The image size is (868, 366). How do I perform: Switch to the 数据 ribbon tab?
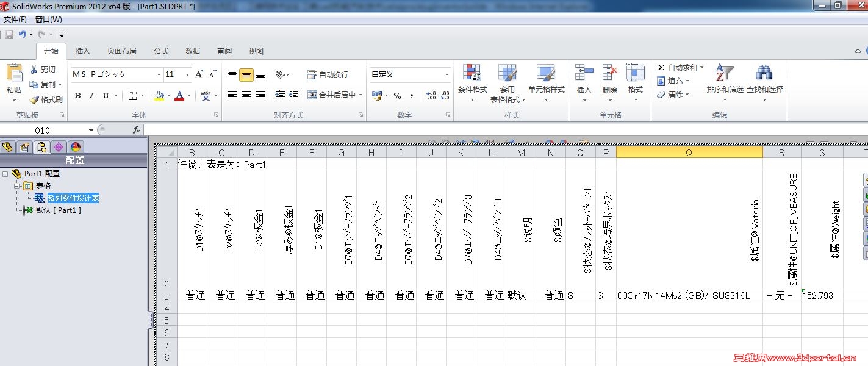[x=193, y=51]
